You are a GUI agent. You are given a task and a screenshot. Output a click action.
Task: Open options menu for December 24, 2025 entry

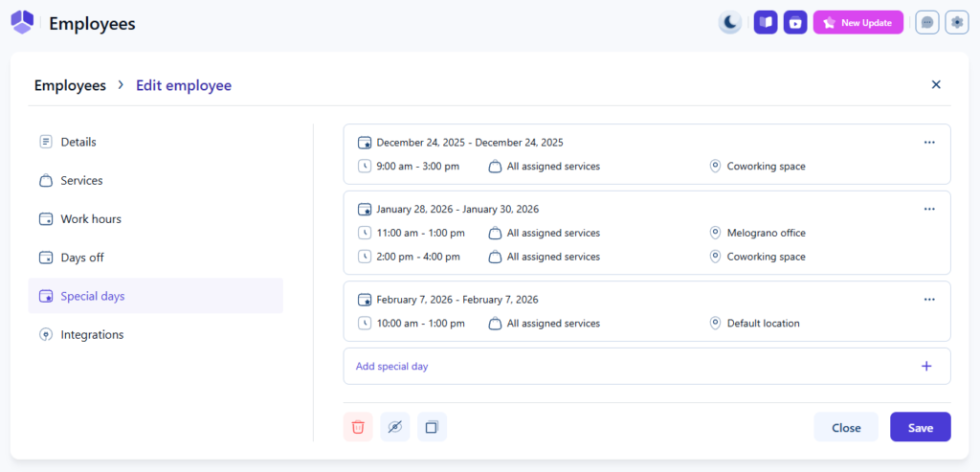tap(928, 142)
